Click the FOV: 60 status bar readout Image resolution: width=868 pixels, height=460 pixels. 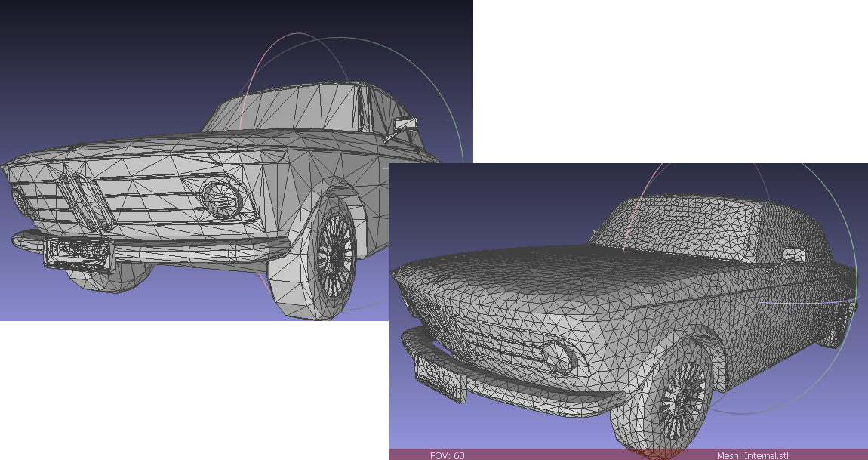[x=447, y=455]
